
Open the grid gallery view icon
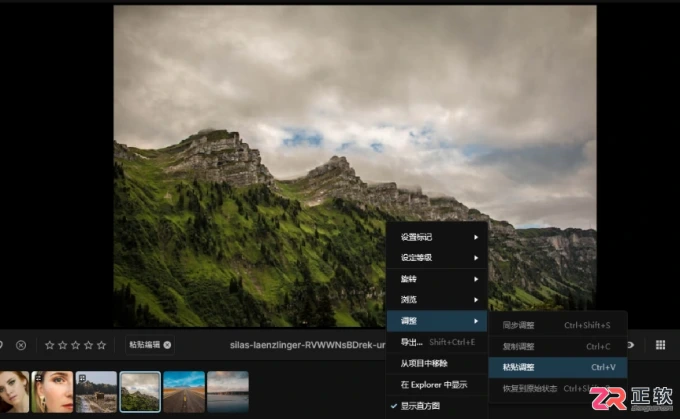660,345
